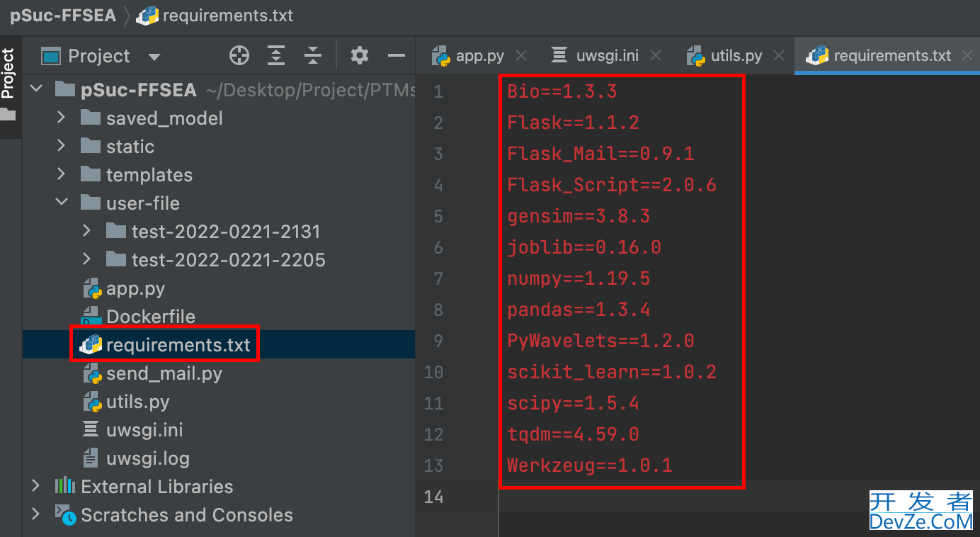Click the Collapse All icon in Project toolbar
This screenshot has height=537, width=980.
coord(313,55)
